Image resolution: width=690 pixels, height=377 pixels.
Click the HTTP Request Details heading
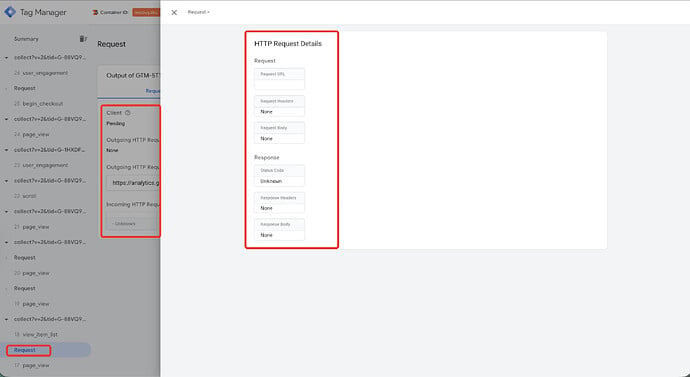pyautogui.click(x=288, y=44)
